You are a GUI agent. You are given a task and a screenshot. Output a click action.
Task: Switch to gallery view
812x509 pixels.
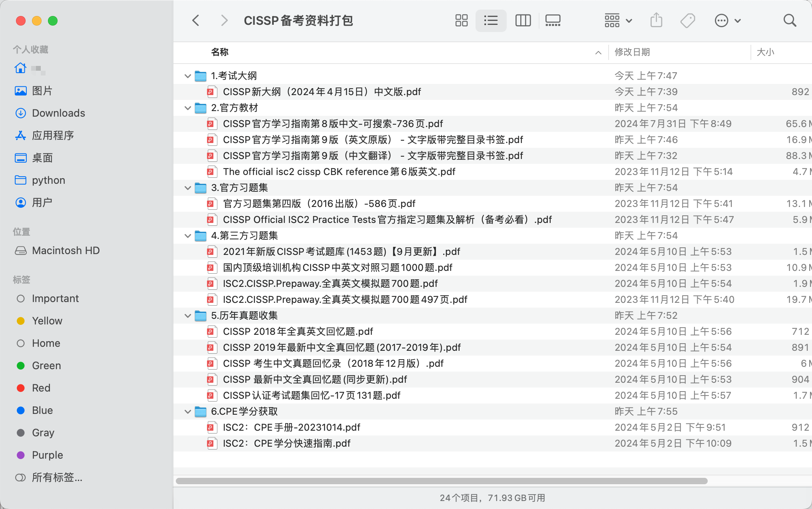click(x=553, y=20)
